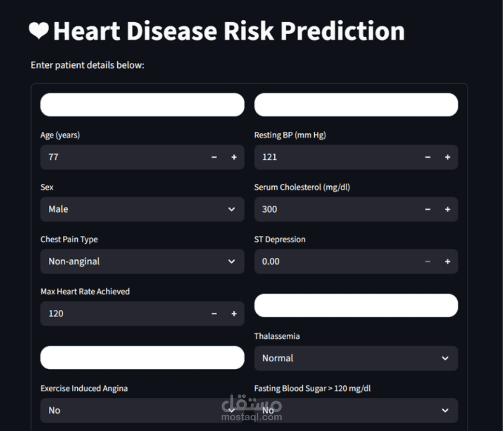
Task: Click the minus icon on Serum Cholesterol
Action: [x=427, y=209]
